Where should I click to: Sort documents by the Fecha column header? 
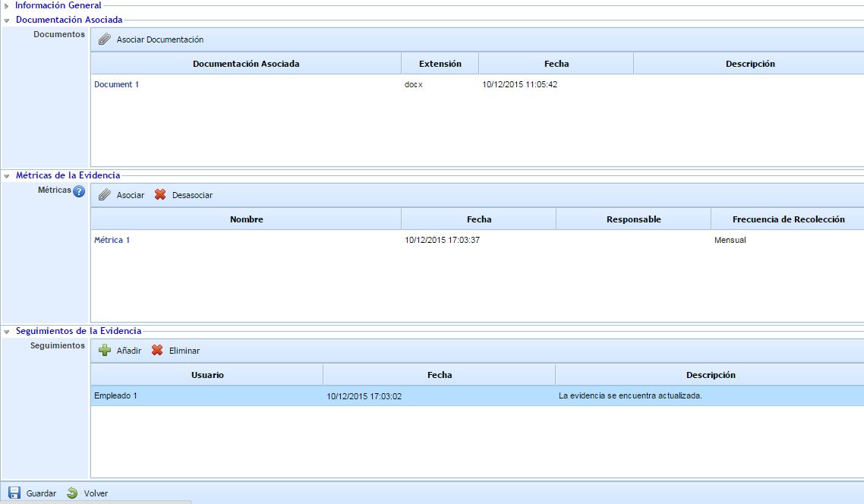556,64
